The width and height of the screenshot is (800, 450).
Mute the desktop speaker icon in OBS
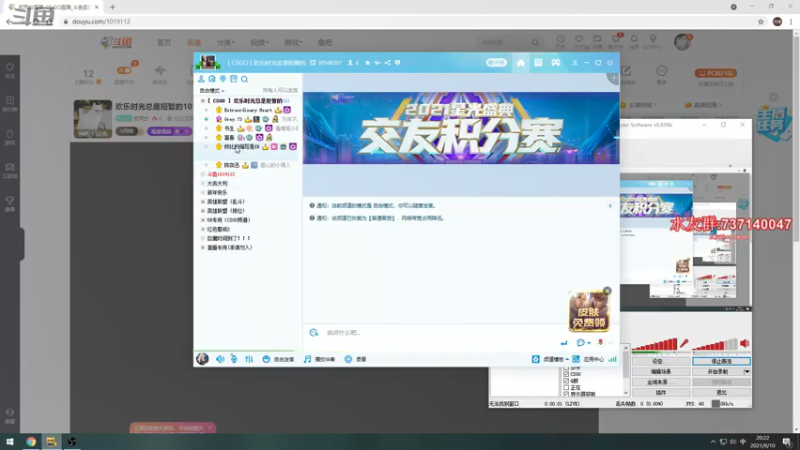pos(745,343)
